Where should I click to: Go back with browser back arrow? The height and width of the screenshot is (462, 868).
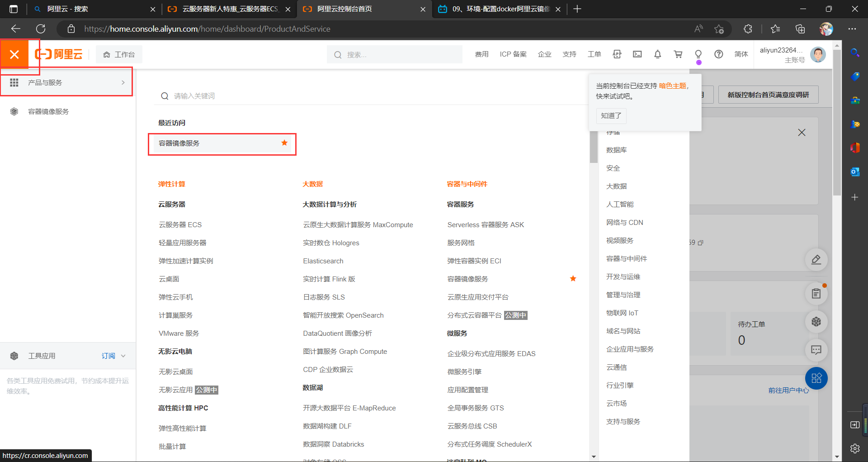(16, 29)
